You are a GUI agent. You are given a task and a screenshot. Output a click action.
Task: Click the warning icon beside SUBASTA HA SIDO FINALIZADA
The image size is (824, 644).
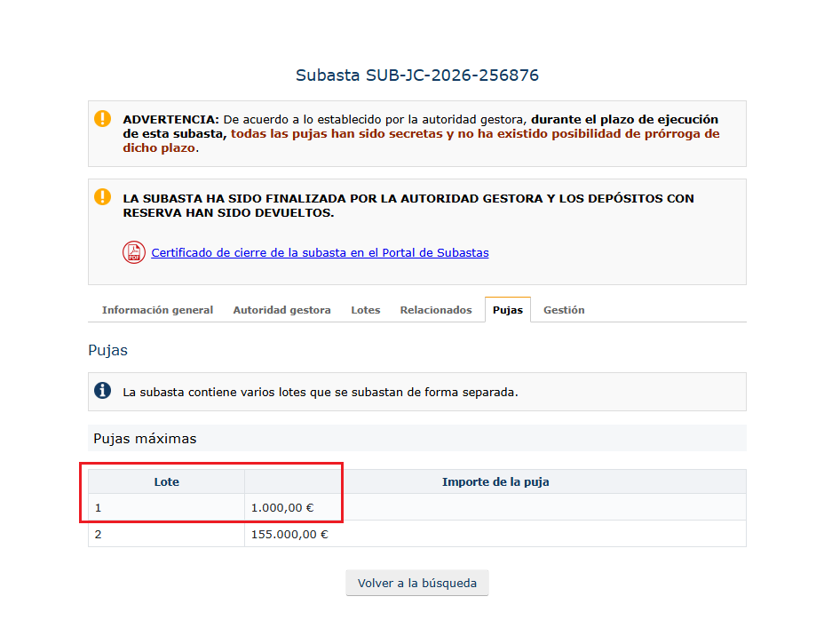(102, 196)
